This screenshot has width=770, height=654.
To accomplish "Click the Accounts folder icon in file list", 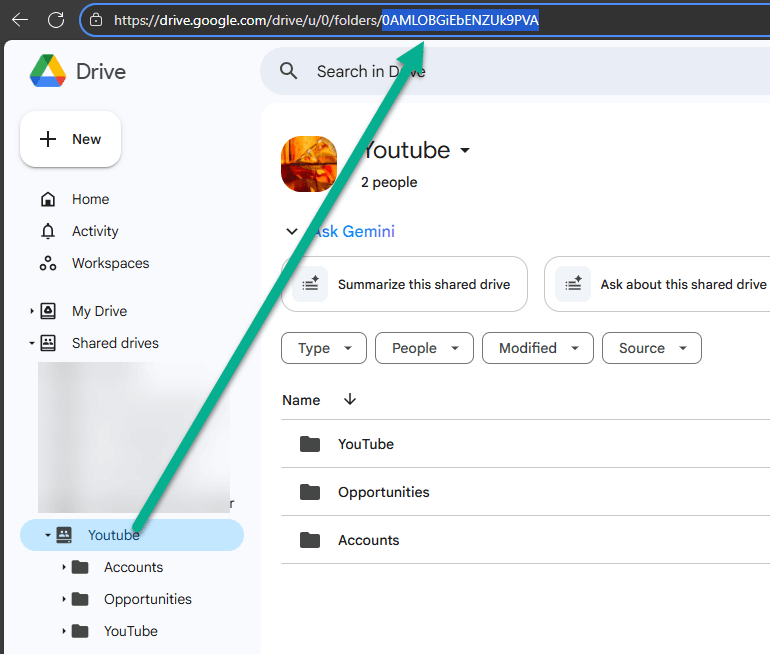I will [x=310, y=540].
